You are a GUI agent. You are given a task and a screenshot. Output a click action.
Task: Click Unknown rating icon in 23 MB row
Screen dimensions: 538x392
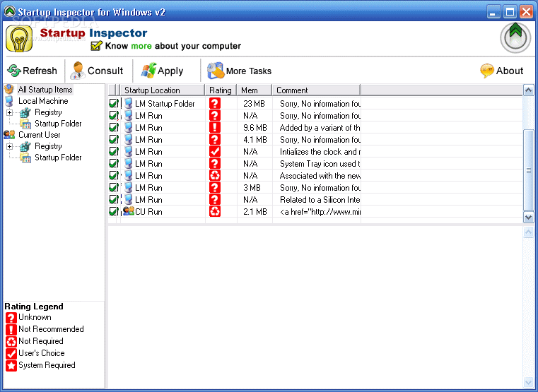215,104
